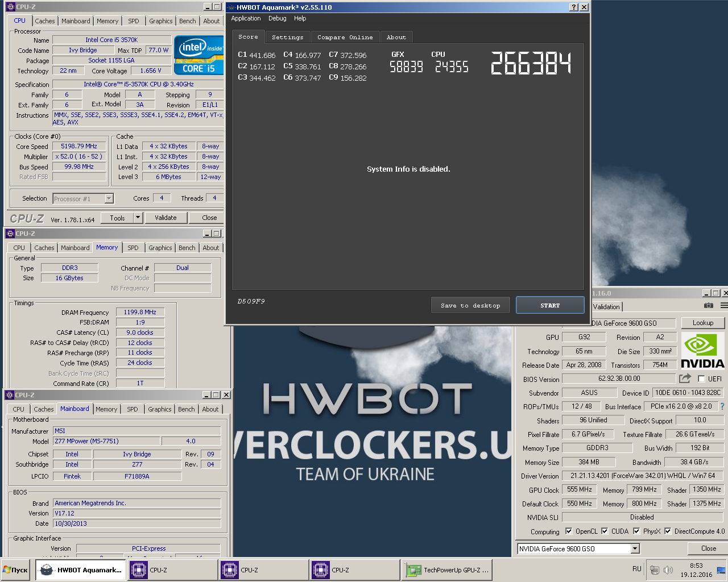Click the BIOS Version field 62.92.3B.00.00
The height and width of the screenshot is (582, 728).
619,379
